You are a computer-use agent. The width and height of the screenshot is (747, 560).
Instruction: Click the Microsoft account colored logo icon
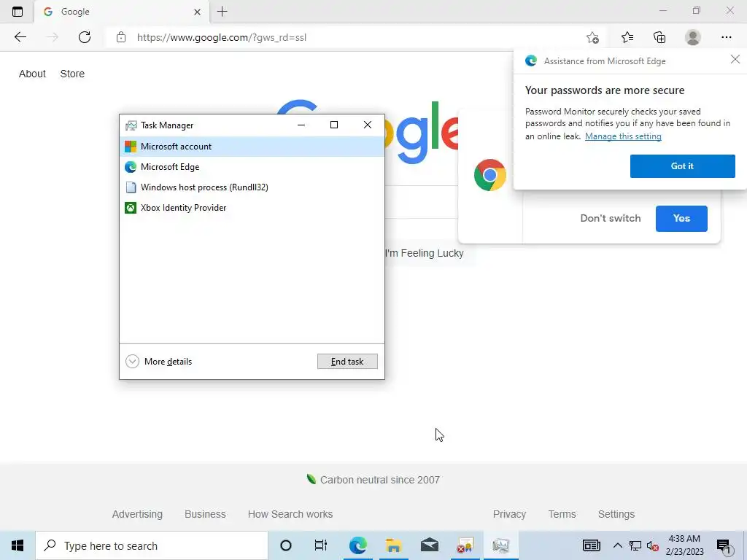[131, 146]
